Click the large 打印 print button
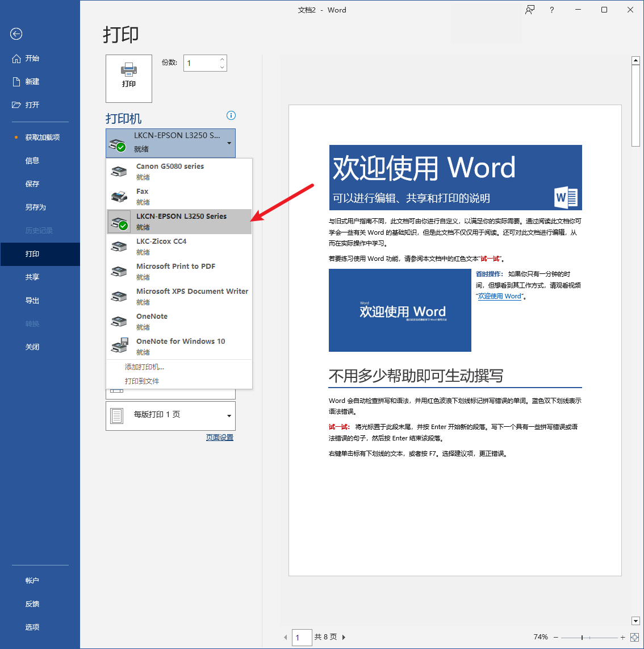This screenshot has width=644, height=649. [x=129, y=78]
